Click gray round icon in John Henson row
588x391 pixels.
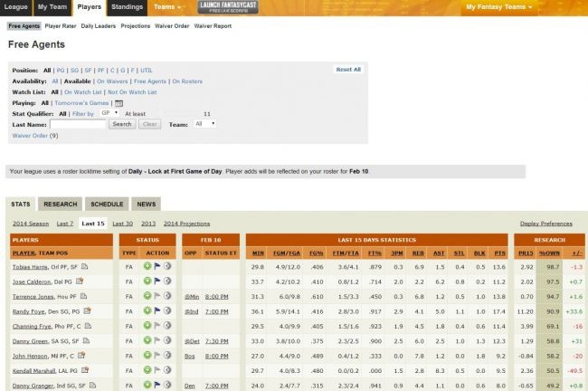(167, 355)
